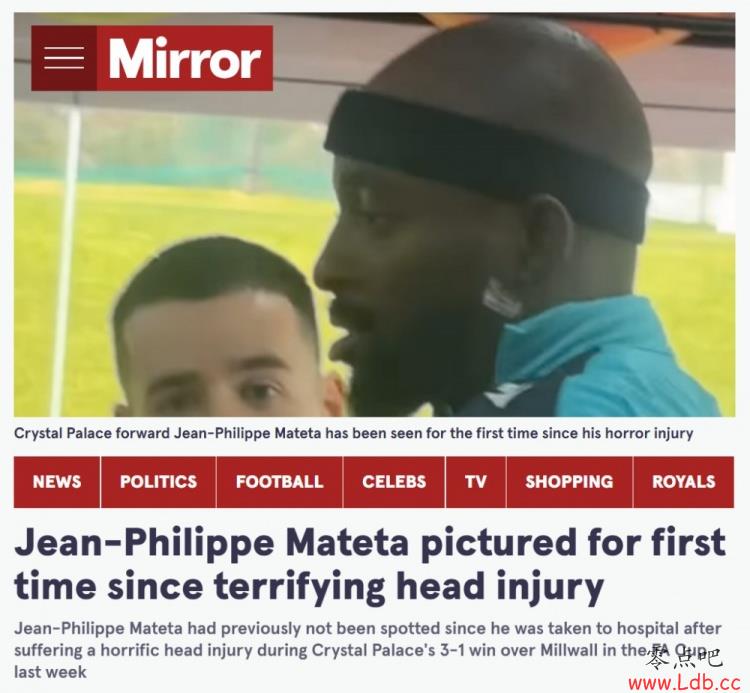Select the CELEBS navigation item
This screenshot has width=750, height=693.
point(394,482)
